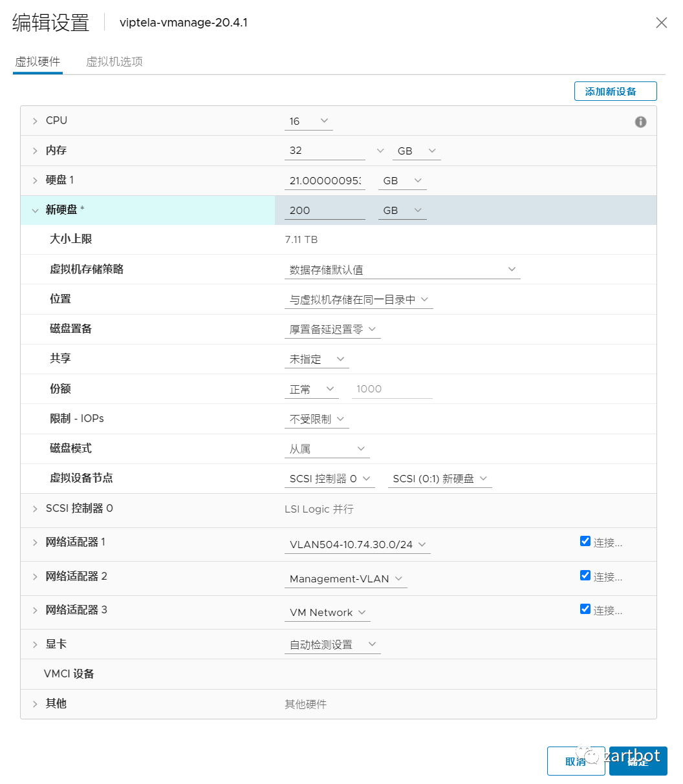Click 新硬盘 size input showing 200

[325, 211]
